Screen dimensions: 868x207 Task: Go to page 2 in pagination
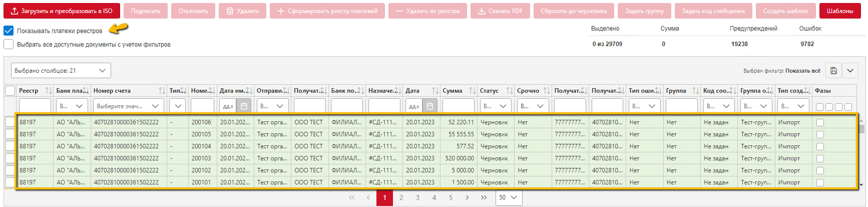(x=401, y=197)
